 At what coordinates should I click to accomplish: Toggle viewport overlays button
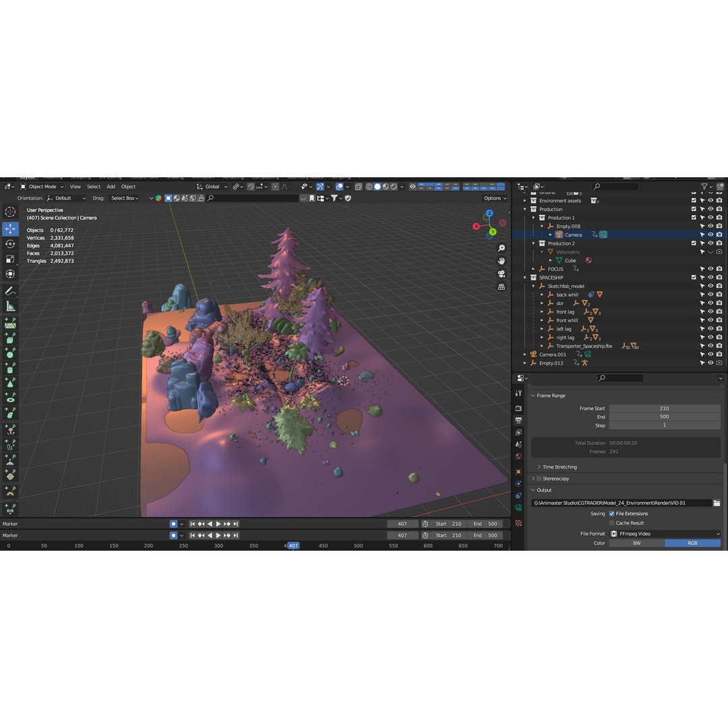click(339, 187)
